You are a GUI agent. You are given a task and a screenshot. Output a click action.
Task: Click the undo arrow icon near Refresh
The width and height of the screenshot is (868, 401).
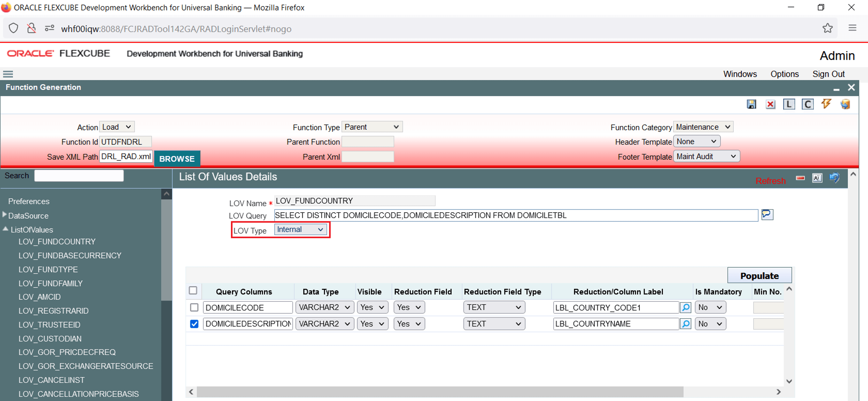tap(834, 178)
